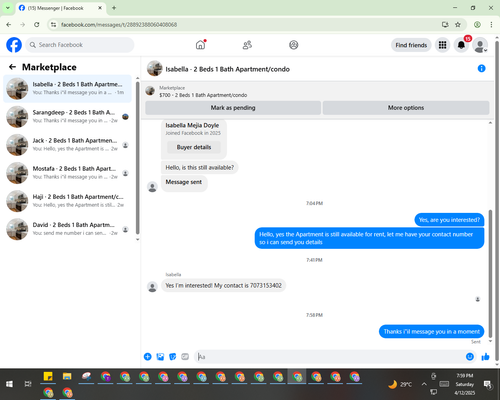
Task: Send a thumbs-up like
Action: pyautogui.click(x=485, y=357)
